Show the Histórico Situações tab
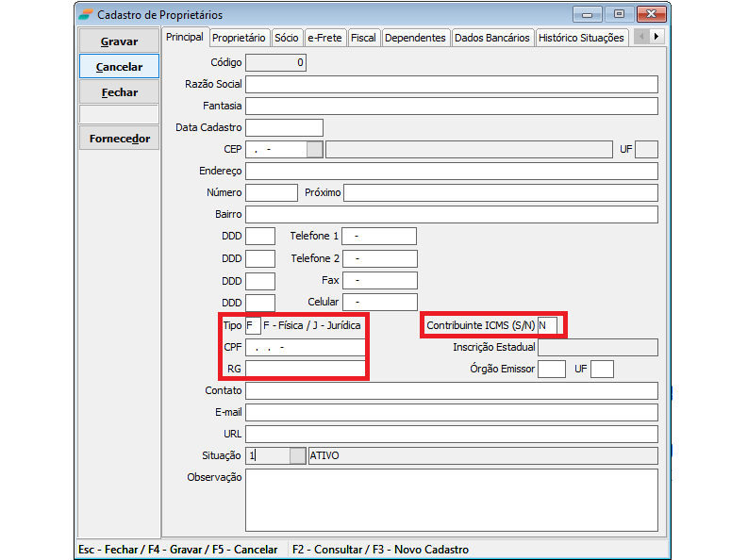This screenshot has width=731, height=560. point(581,38)
